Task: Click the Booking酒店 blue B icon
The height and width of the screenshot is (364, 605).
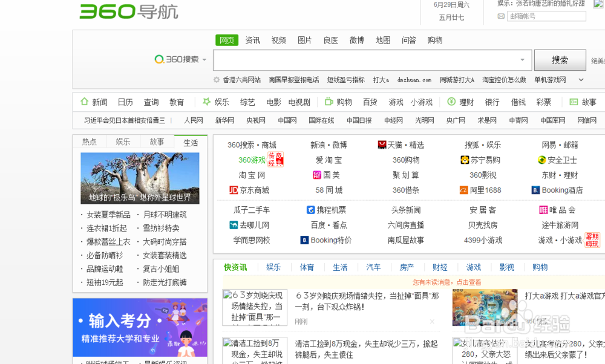Action: point(535,190)
